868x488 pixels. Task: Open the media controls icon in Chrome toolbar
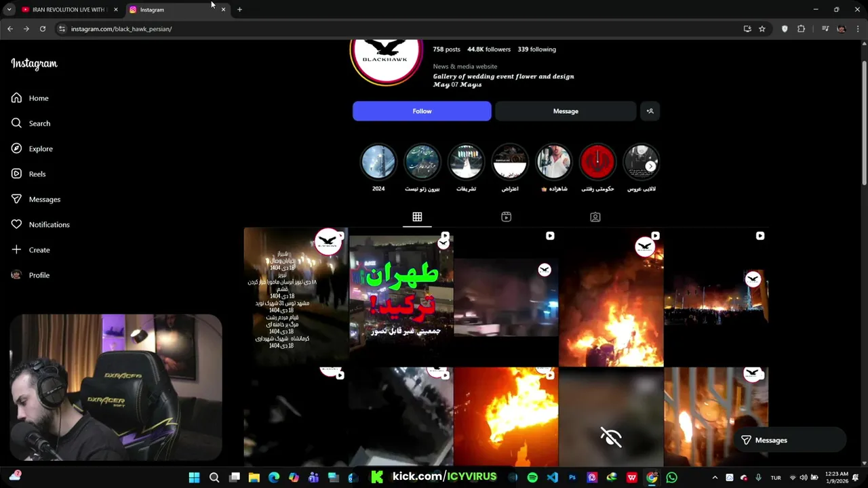(825, 29)
